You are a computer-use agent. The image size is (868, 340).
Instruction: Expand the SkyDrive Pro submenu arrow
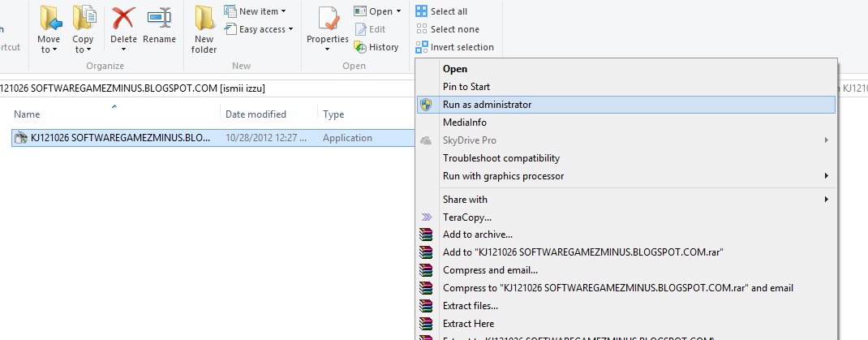tap(827, 140)
